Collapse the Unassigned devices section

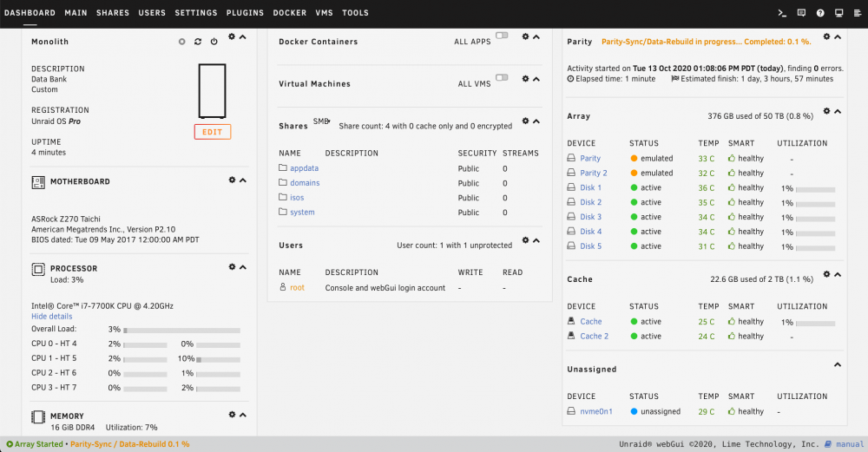[x=838, y=364]
